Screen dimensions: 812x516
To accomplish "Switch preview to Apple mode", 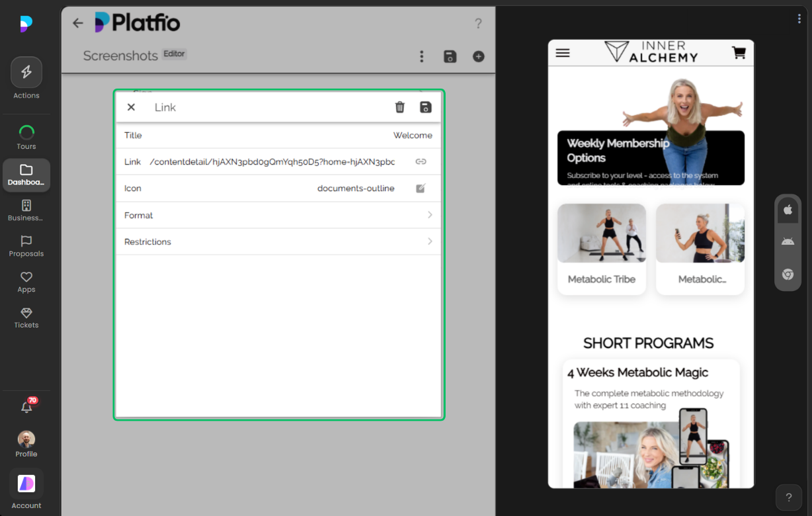I will coord(788,209).
